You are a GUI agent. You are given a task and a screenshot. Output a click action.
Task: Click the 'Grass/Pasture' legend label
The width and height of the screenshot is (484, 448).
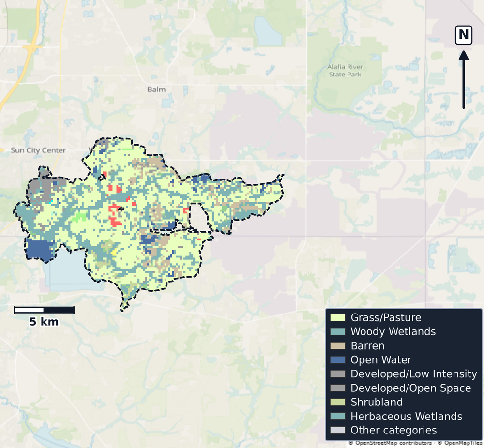(x=386, y=317)
